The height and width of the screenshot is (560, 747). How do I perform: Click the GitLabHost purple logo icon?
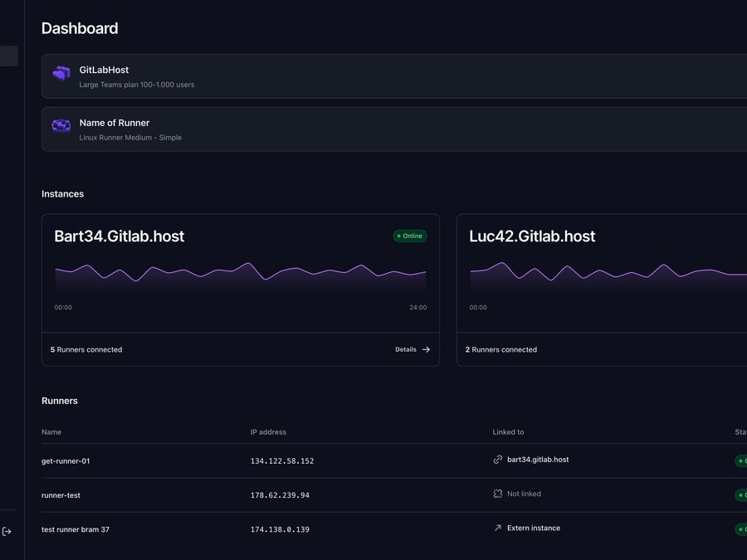[61, 74]
